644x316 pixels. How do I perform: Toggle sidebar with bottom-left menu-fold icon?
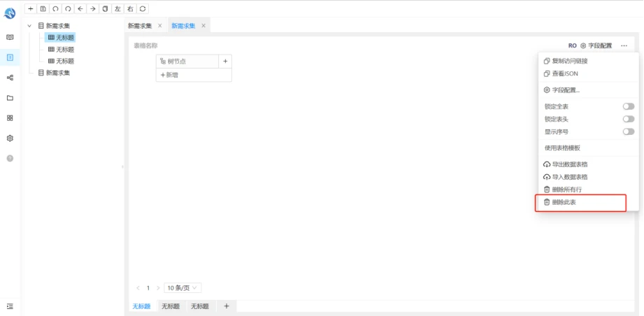(10, 306)
